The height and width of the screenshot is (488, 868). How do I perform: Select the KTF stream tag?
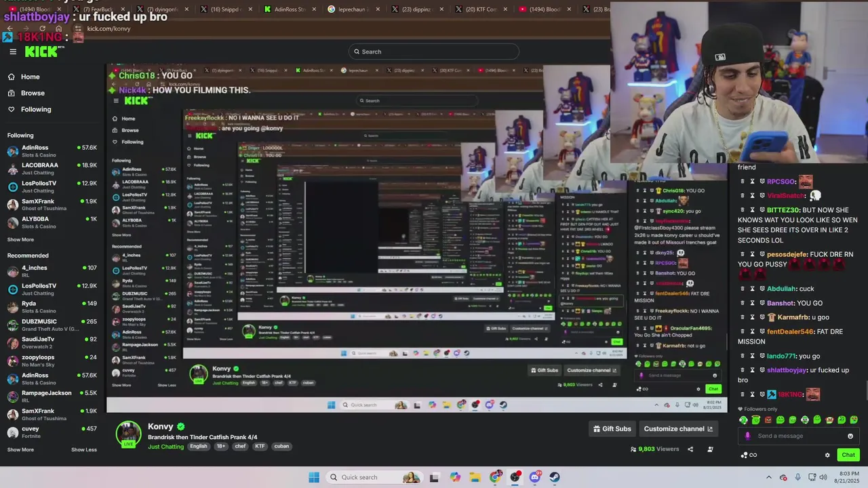coord(260,447)
